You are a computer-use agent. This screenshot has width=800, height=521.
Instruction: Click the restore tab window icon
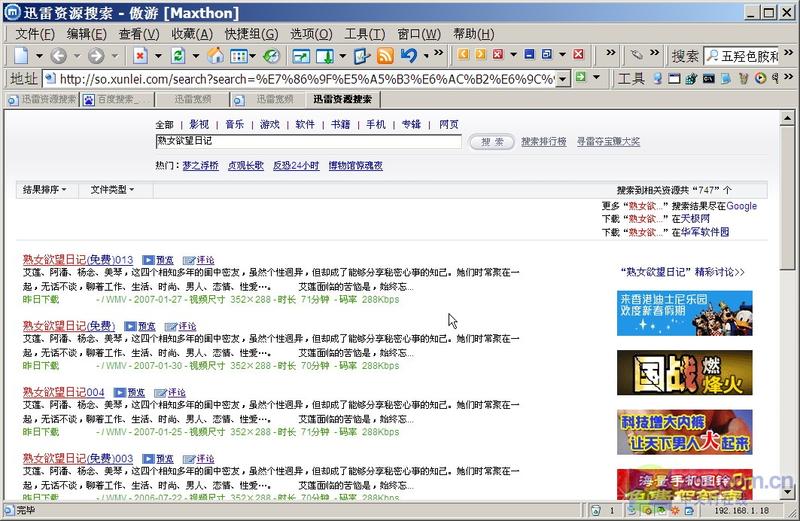coord(547,54)
